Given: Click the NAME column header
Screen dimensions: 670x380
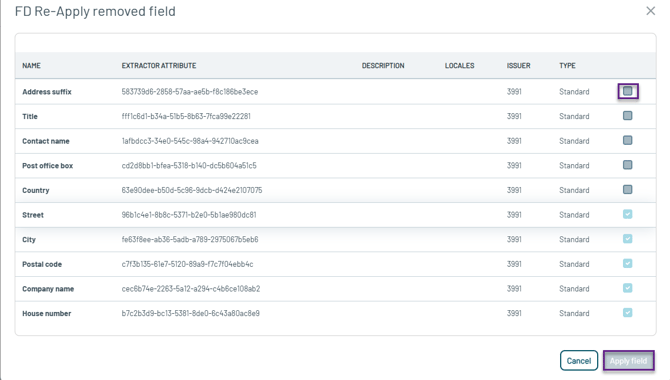Looking at the screenshot, I should (31, 65).
